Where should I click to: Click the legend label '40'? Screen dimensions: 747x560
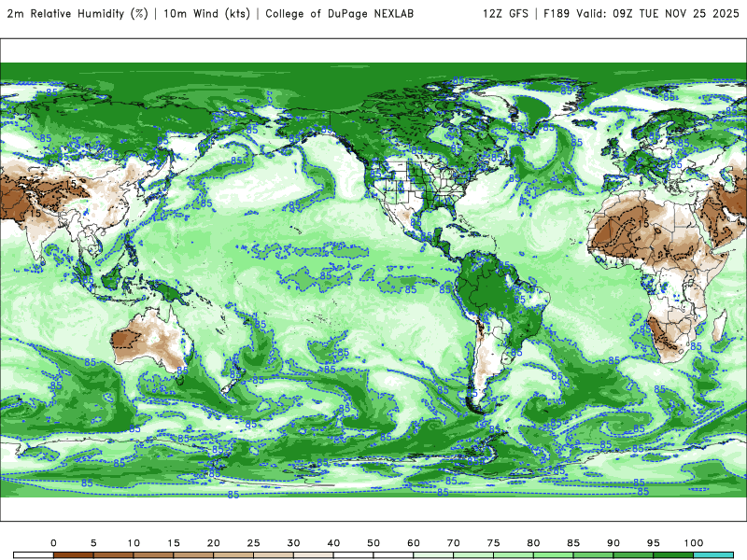[x=333, y=543]
